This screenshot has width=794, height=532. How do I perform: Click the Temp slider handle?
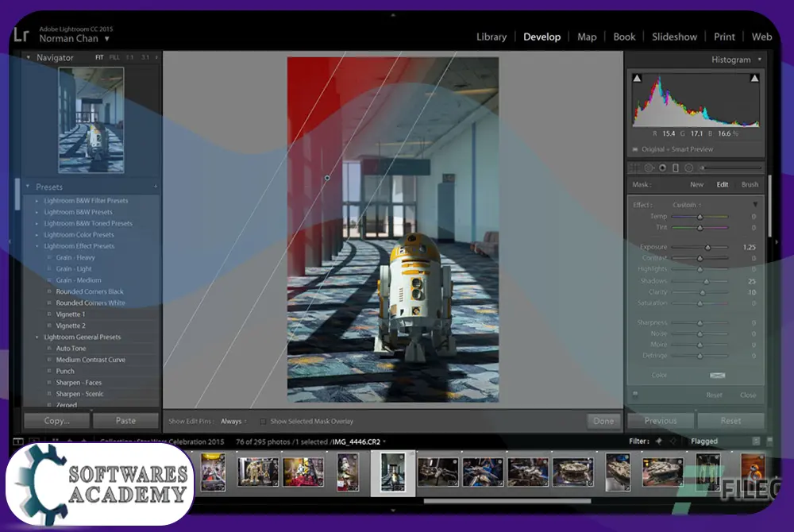click(x=700, y=217)
